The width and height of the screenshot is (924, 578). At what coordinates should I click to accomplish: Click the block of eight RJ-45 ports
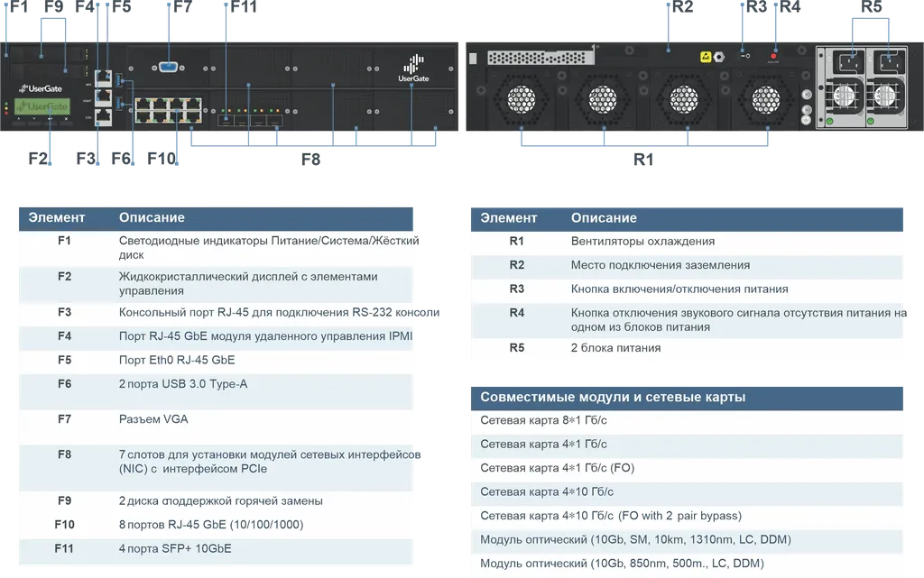click(169, 110)
